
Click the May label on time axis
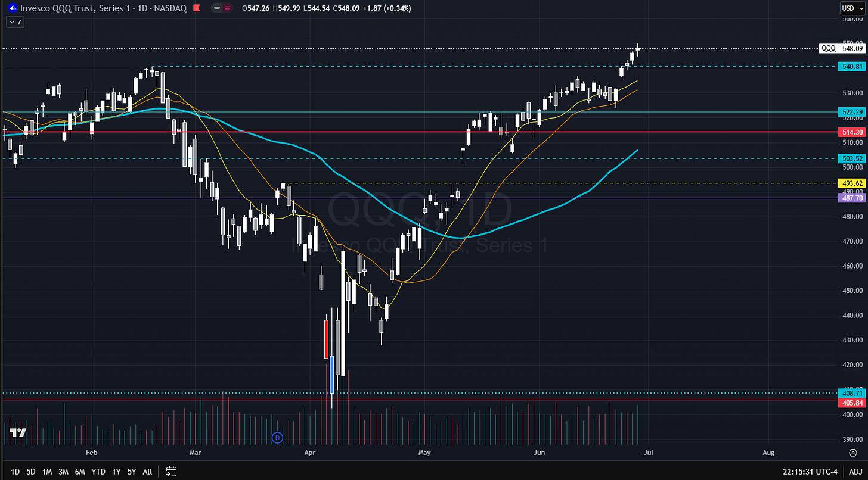click(x=424, y=453)
